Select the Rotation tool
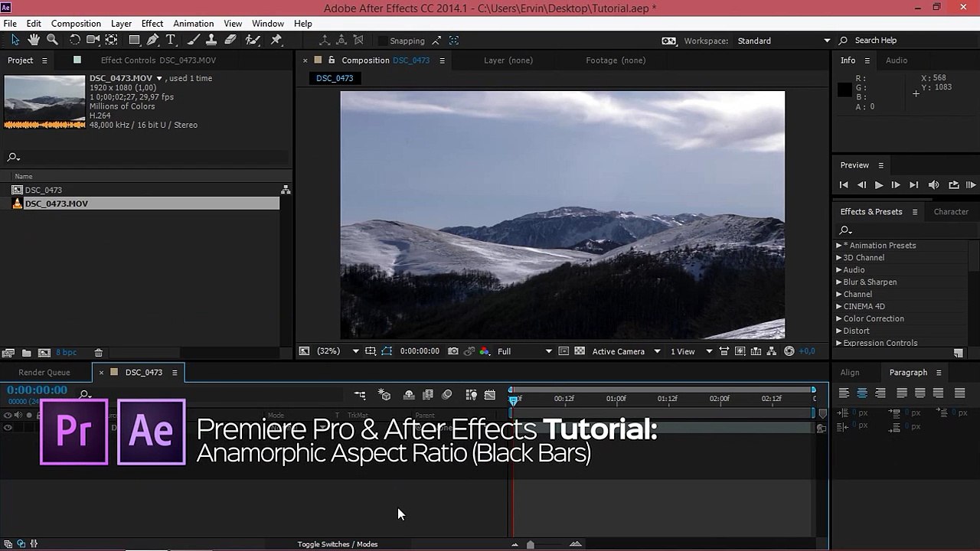 pyautogui.click(x=75, y=40)
